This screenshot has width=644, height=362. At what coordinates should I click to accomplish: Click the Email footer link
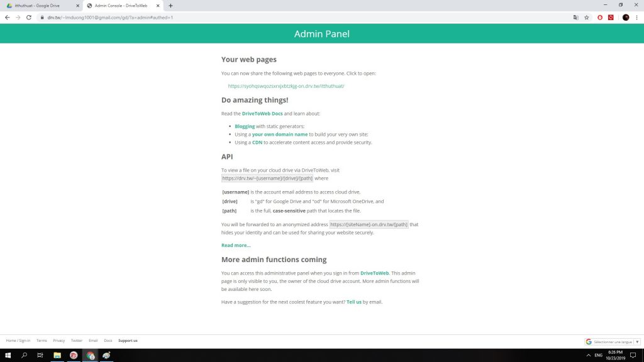(x=93, y=340)
